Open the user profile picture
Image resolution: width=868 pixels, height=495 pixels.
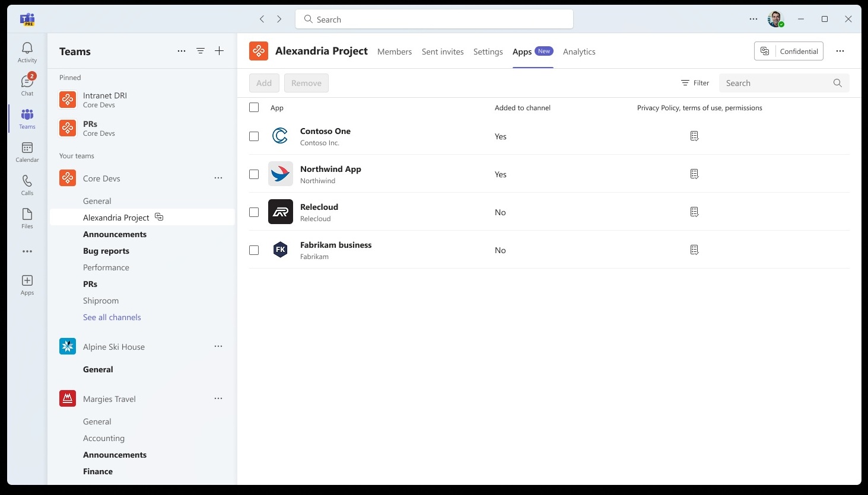pyautogui.click(x=775, y=19)
